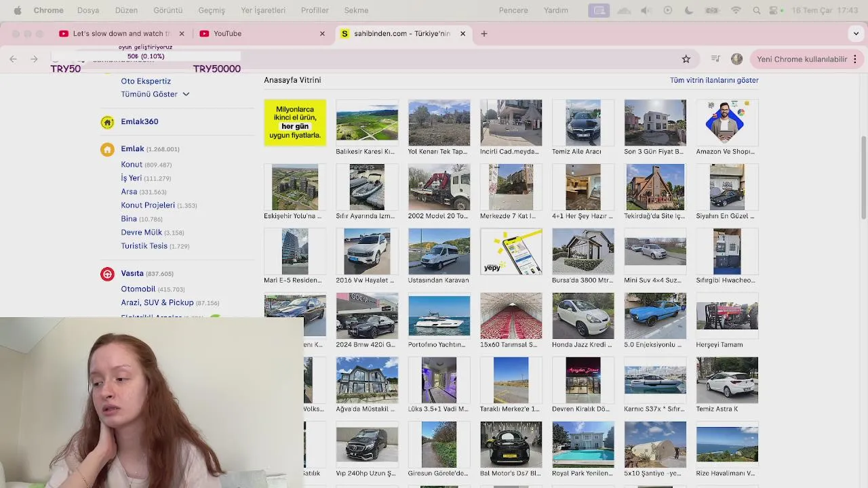Open the Geçmiş menu
The height and width of the screenshot is (488, 868).
tap(212, 10)
